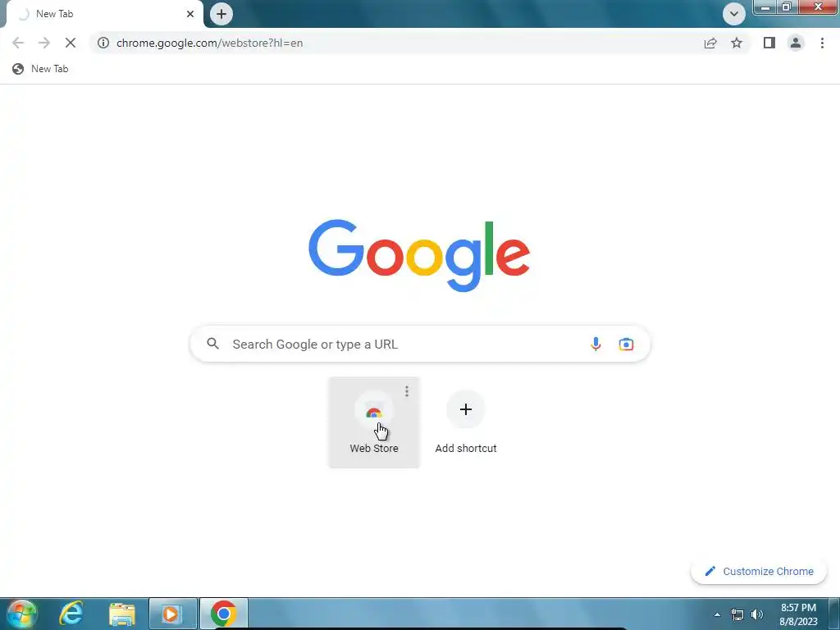Screen dimensions: 840x630
Task: Go forward to the next page
Action: click(x=44, y=43)
